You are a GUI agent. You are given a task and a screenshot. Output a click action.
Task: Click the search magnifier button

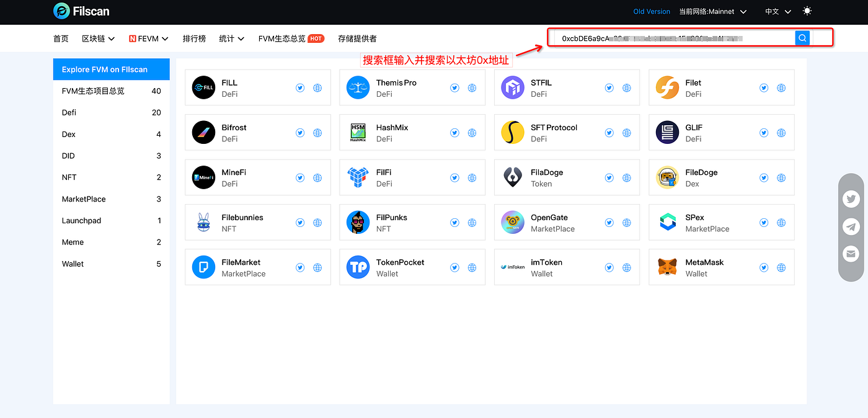pos(802,38)
